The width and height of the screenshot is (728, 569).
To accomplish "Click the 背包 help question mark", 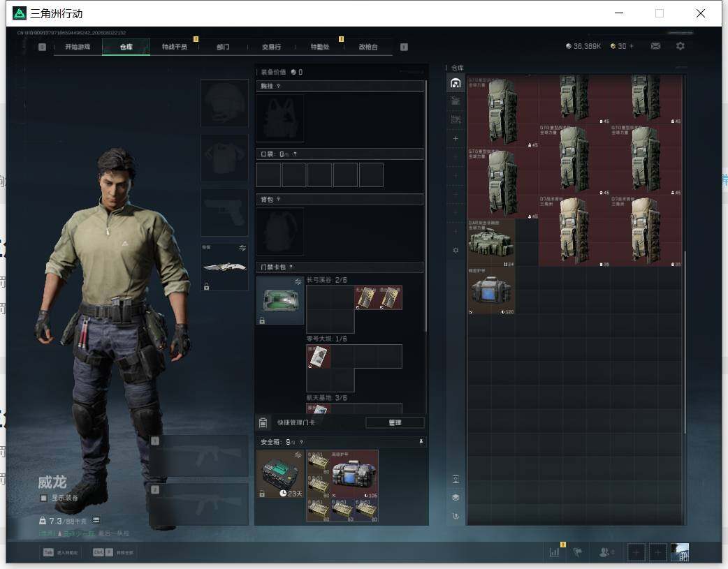I will pos(278,200).
